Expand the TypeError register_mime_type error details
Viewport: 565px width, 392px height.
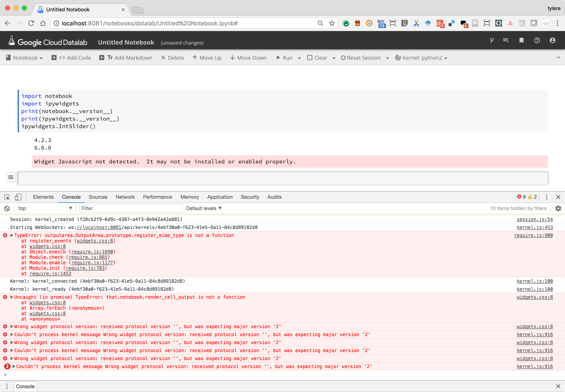tap(11, 235)
